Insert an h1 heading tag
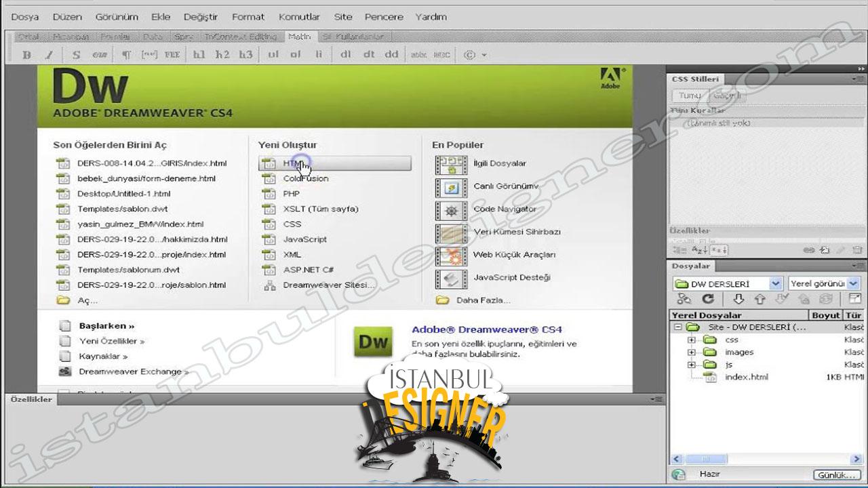868x488 pixels. tap(199, 55)
